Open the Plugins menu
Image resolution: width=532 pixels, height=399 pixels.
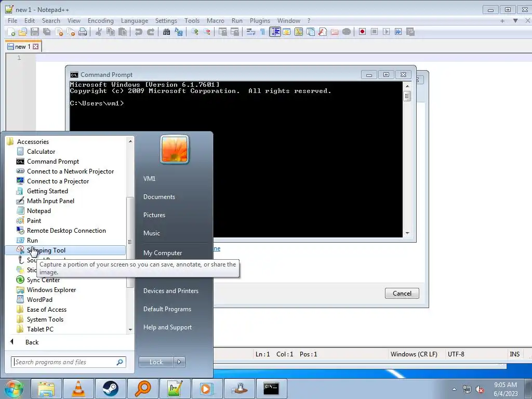(x=260, y=21)
